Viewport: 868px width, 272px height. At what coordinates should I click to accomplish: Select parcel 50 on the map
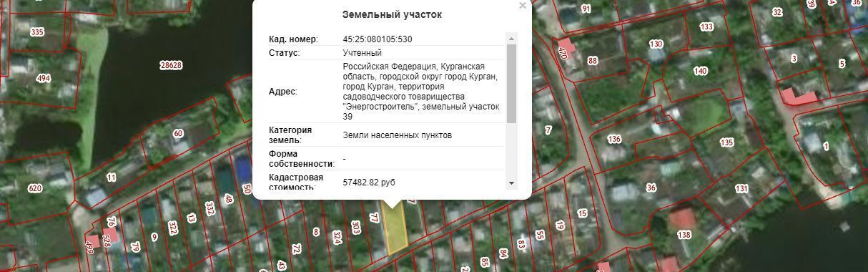pos(247,190)
